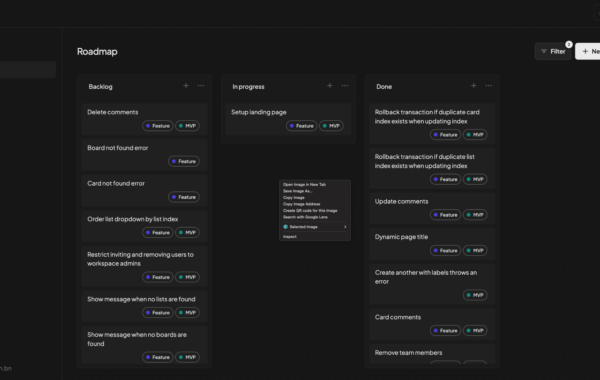Click the Roadmap board title
600x380 pixels.
tap(97, 51)
